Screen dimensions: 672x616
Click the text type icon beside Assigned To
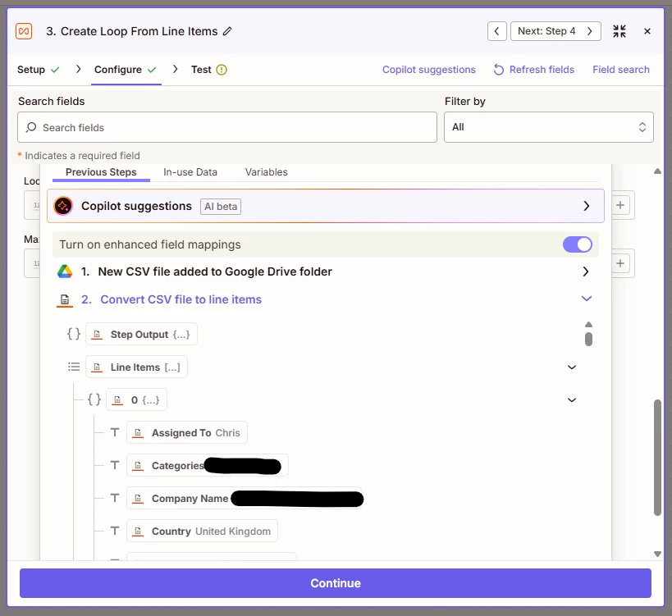pyautogui.click(x=115, y=432)
